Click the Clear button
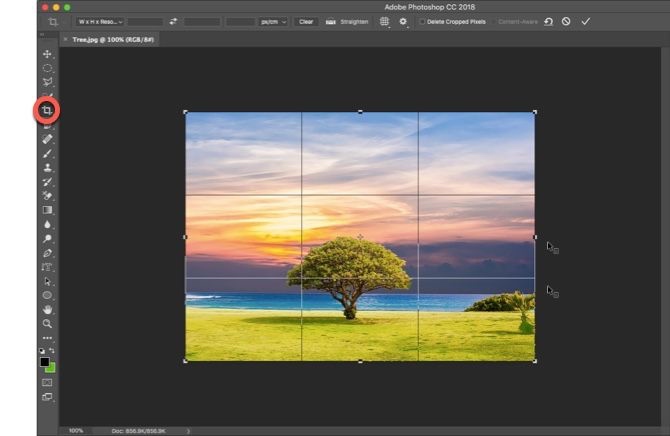 tap(305, 21)
